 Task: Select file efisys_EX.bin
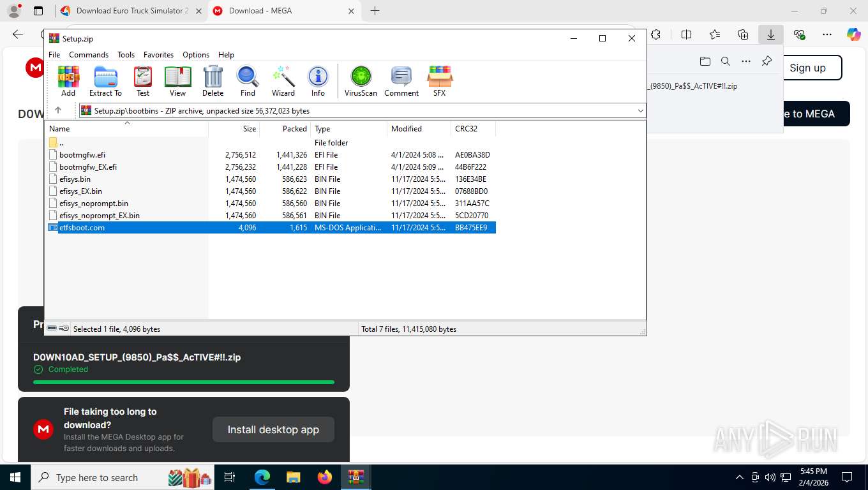pyautogui.click(x=80, y=191)
